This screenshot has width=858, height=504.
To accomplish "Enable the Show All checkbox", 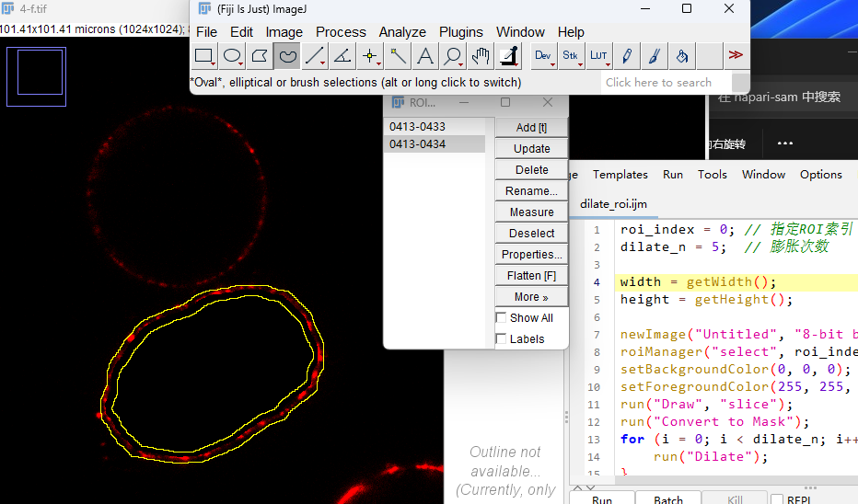I will 501,317.
